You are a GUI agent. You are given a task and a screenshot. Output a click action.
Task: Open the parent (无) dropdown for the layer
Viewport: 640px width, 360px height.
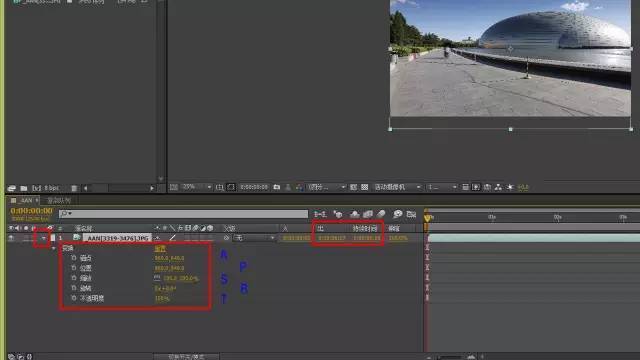[x=254, y=238]
